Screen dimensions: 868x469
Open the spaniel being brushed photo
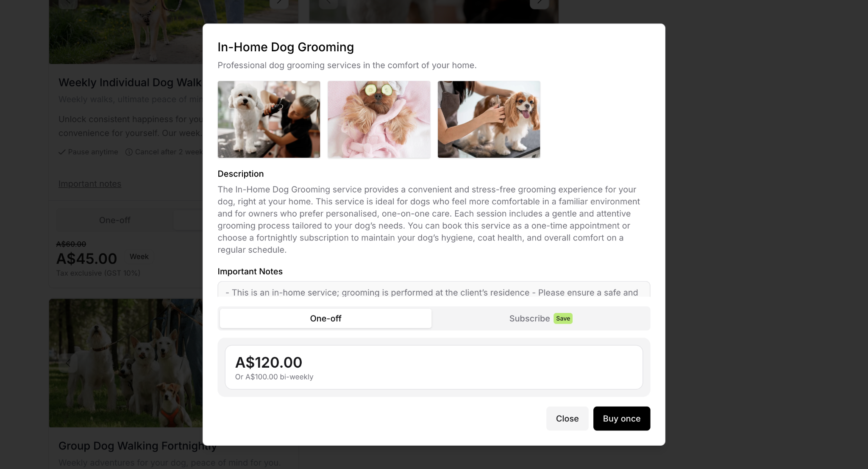(489, 120)
